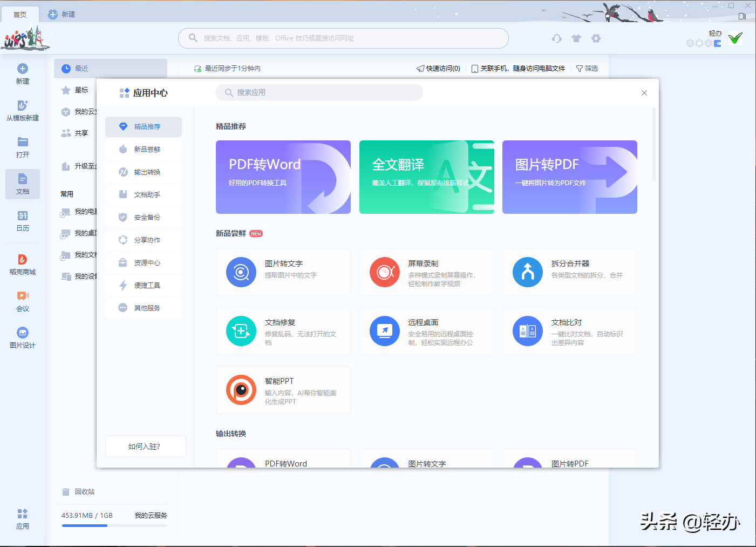Viewport: 756px width, 547px height.
Task: Click the cloud storage usage progress bar
Action: point(114,525)
